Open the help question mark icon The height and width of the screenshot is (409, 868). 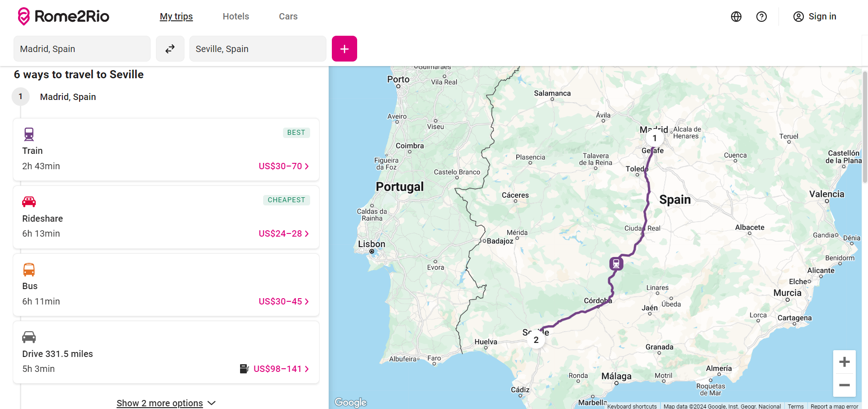761,17
